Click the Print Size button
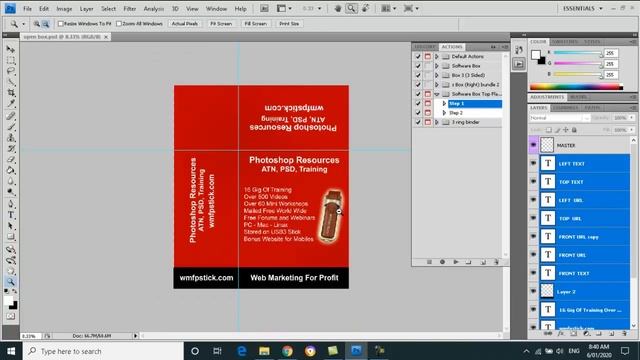The width and height of the screenshot is (640, 360). coord(289,24)
